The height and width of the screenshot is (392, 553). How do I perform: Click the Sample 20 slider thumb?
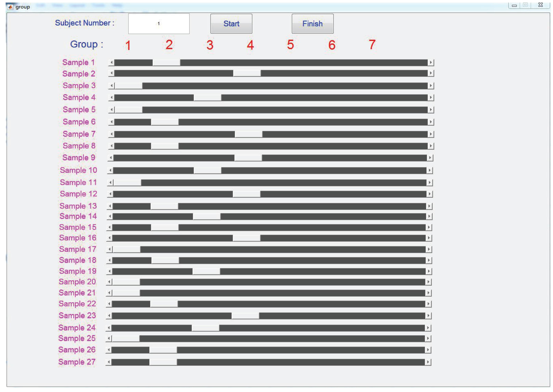point(126,282)
